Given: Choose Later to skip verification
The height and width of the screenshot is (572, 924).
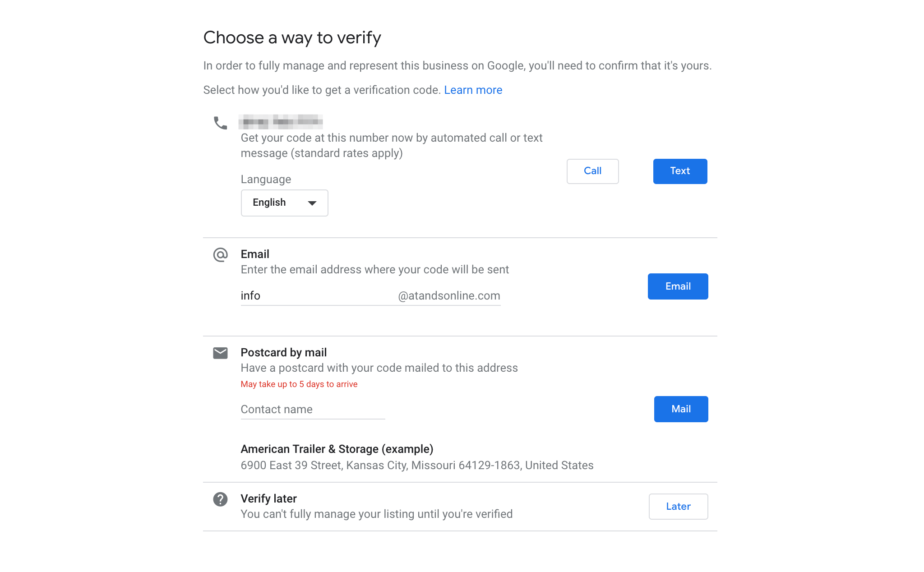Looking at the screenshot, I should 678,506.
